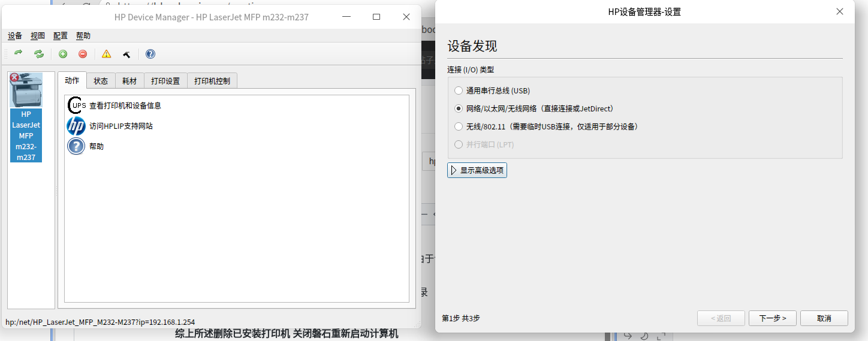Switch to the 打印机控制 tab
868x341 pixels.
[212, 81]
